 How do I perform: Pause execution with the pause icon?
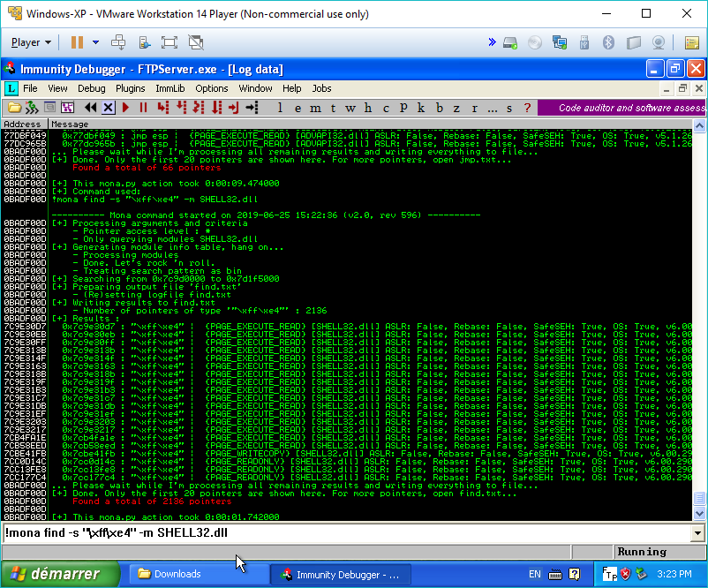tap(143, 108)
